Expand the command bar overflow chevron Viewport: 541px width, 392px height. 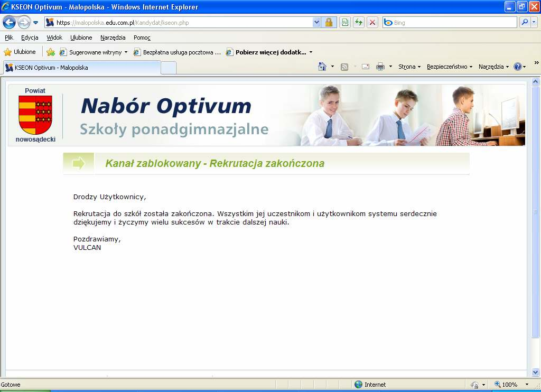537,63
